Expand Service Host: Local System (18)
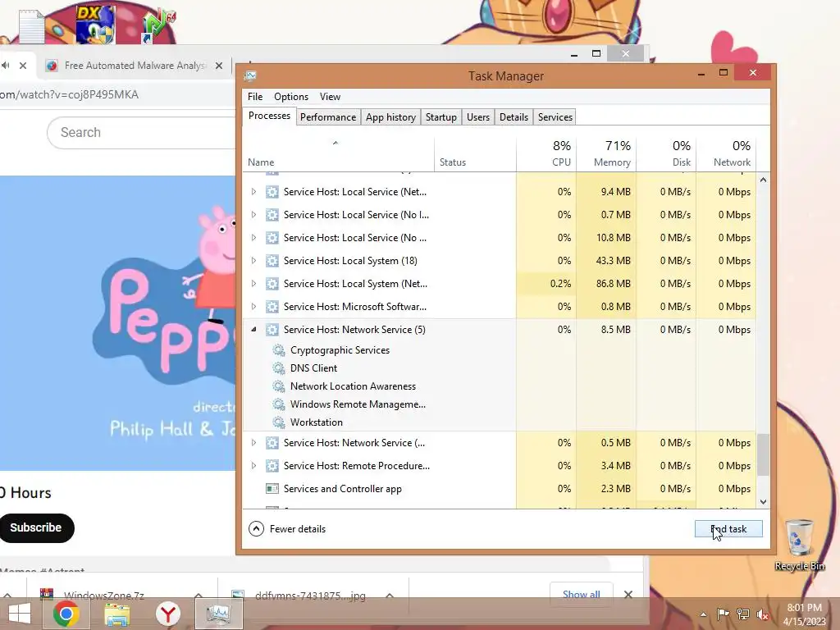The height and width of the screenshot is (630, 840). [254, 261]
